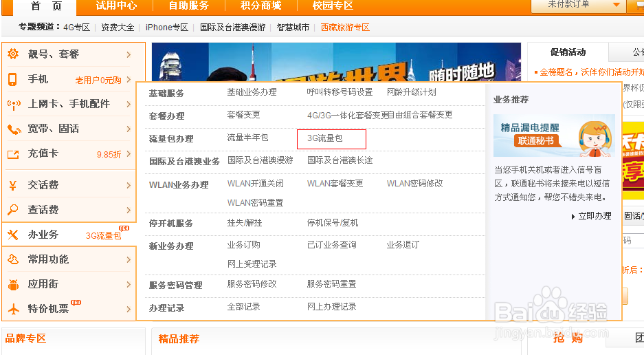
Task: Open the 未付款订单 dropdown
Action: [577, 6]
